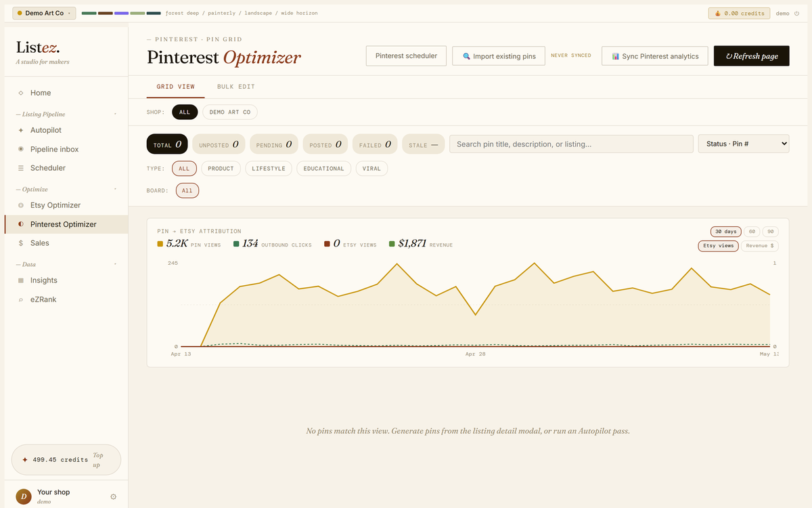Click the Outbound clicks legend entry
The width and height of the screenshot is (812, 508).
tap(273, 244)
